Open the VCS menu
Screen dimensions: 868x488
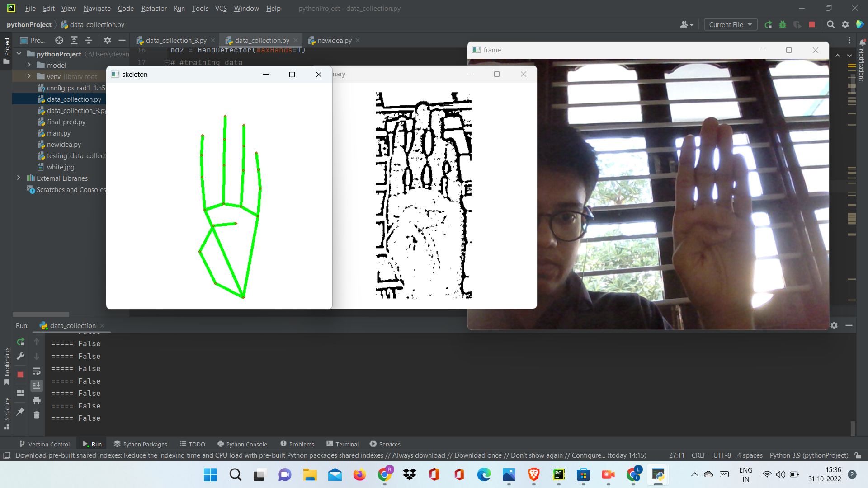click(221, 8)
